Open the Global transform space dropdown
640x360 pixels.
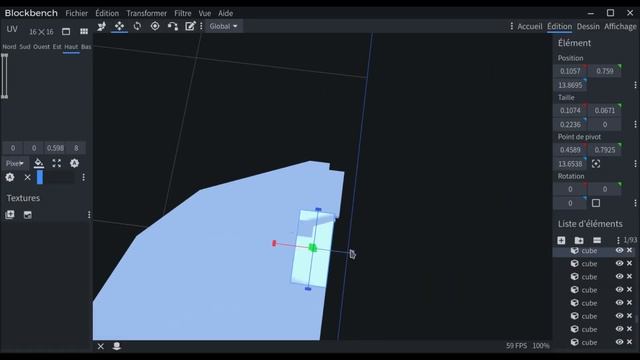pyautogui.click(x=223, y=26)
